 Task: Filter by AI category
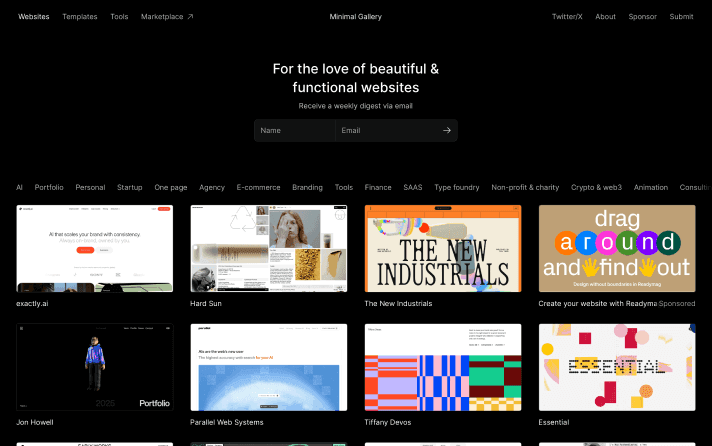19,188
